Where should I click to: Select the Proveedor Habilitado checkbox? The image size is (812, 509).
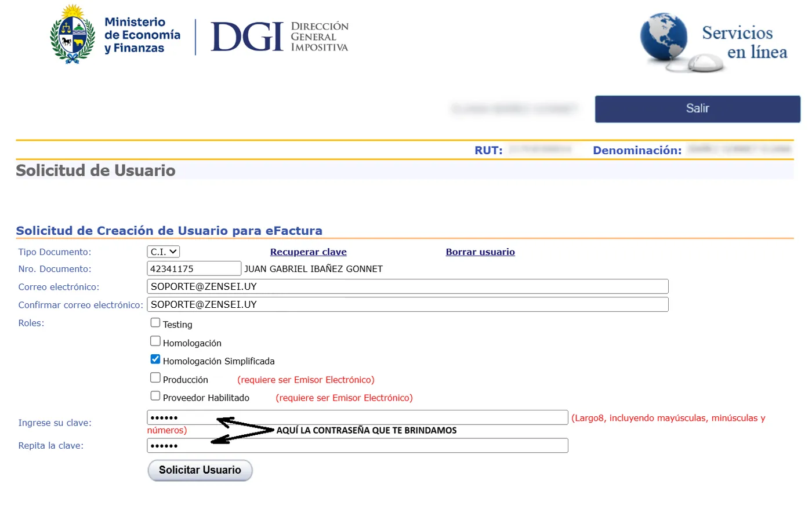coord(155,395)
